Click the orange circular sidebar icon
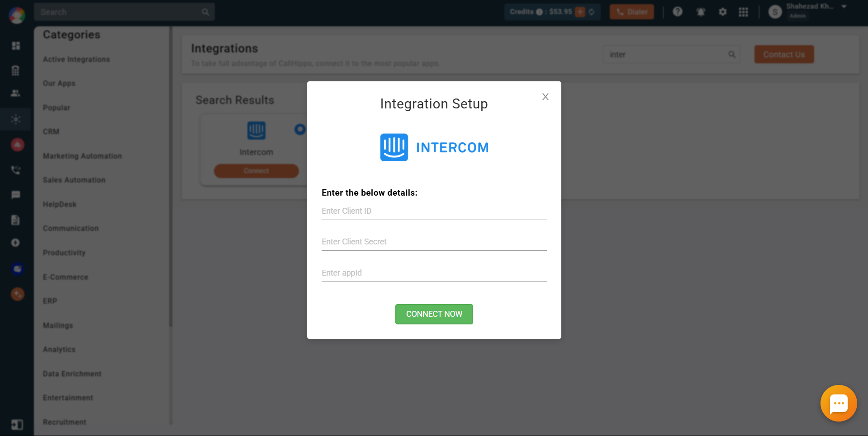This screenshot has width=868, height=436. 17,294
